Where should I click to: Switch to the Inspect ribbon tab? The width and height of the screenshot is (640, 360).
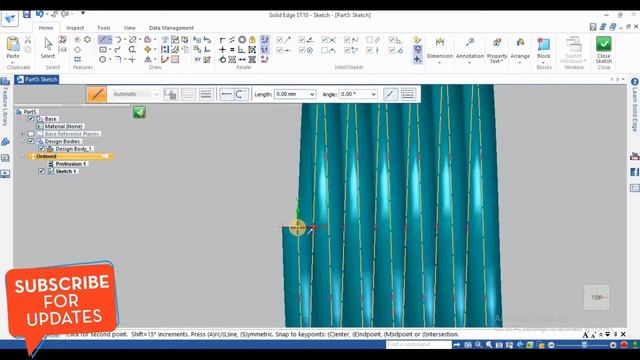(75, 28)
